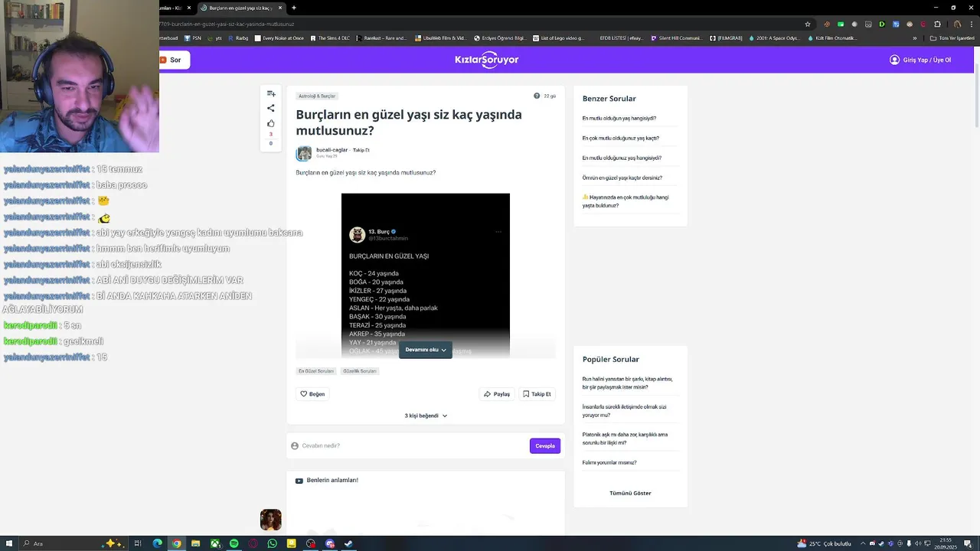The height and width of the screenshot is (551, 980).
Task: Open En çok mutlu olduğunuz yaş kaçtı?
Action: point(620,139)
